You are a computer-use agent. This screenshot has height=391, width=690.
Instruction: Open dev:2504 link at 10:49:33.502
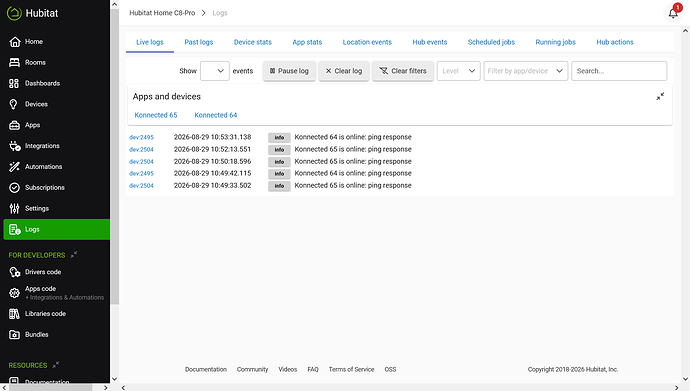(141, 186)
